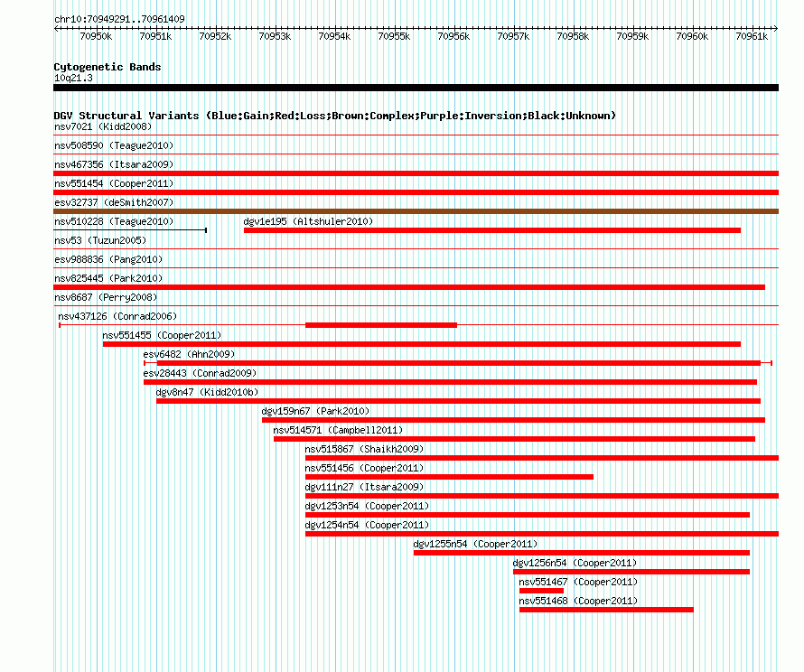Select the 10q21.3 band label
The height and width of the screenshot is (672, 804).
coord(73,78)
